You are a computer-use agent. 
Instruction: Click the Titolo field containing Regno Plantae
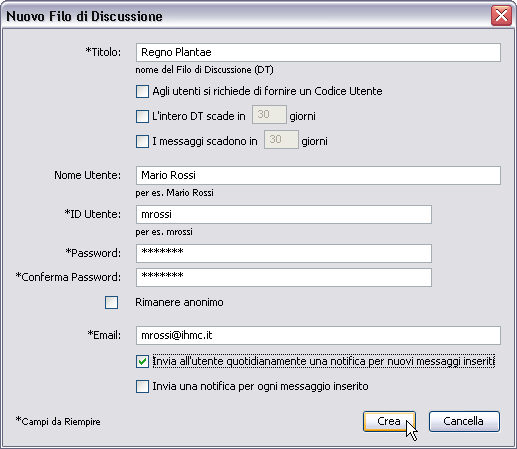pyautogui.click(x=318, y=52)
